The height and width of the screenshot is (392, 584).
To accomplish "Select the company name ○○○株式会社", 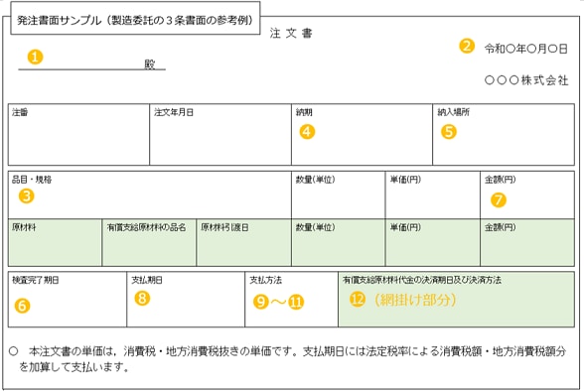I will 526,80.
